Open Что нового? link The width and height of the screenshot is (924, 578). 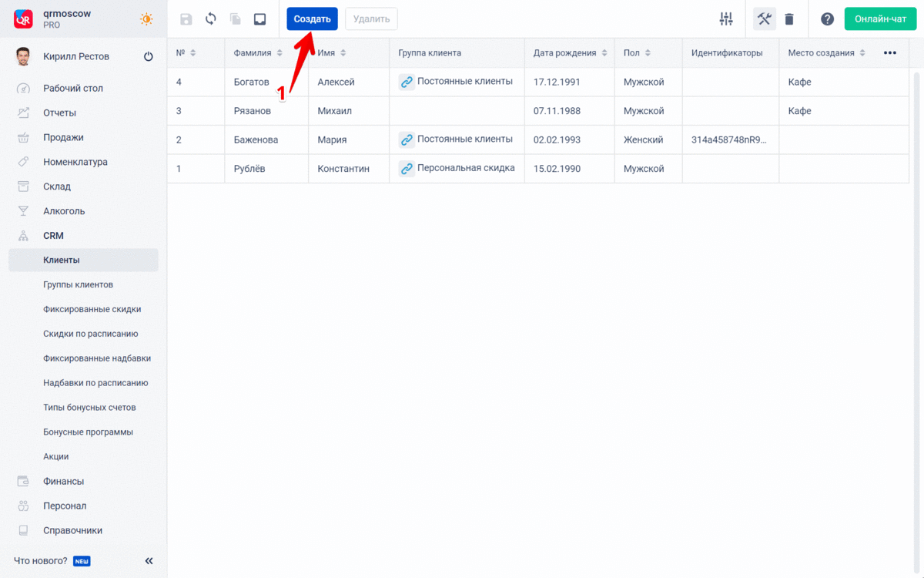(41, 561)
